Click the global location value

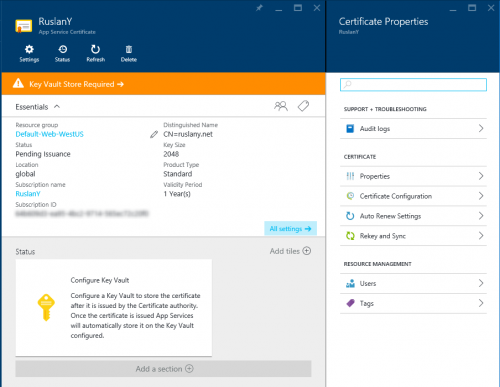[25, 174]
